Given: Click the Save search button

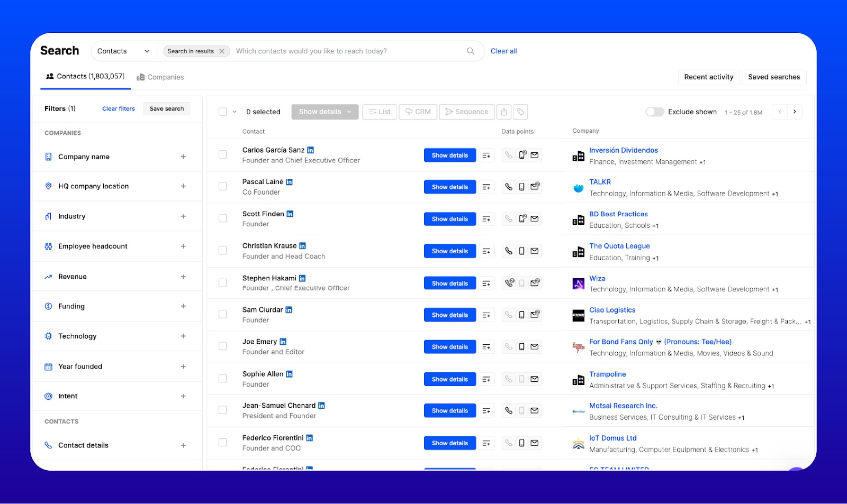Looking at the screenshot, I should (x=167, y=109).
